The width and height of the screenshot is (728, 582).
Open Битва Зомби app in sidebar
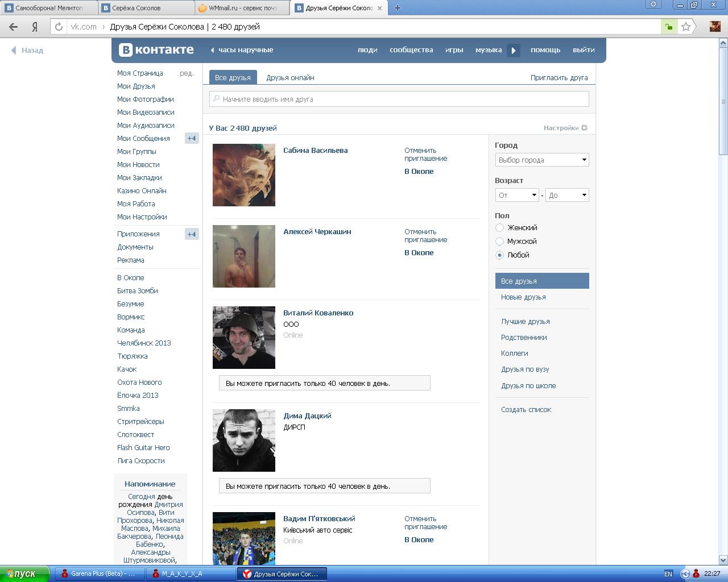137,291
